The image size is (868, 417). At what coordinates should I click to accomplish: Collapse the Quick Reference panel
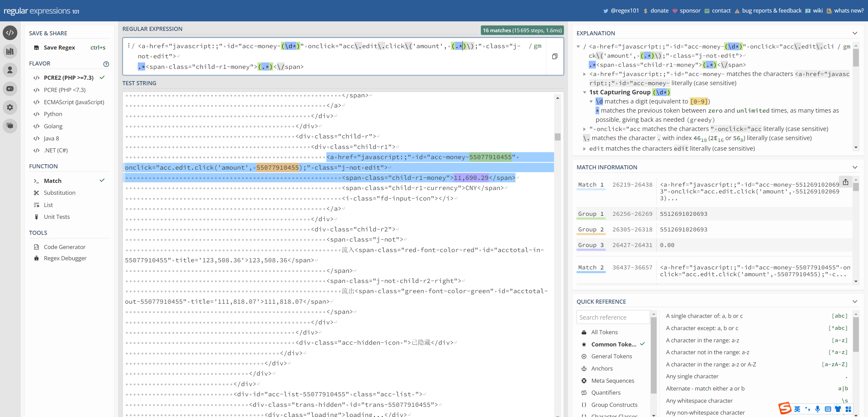[x=854, y=302]
